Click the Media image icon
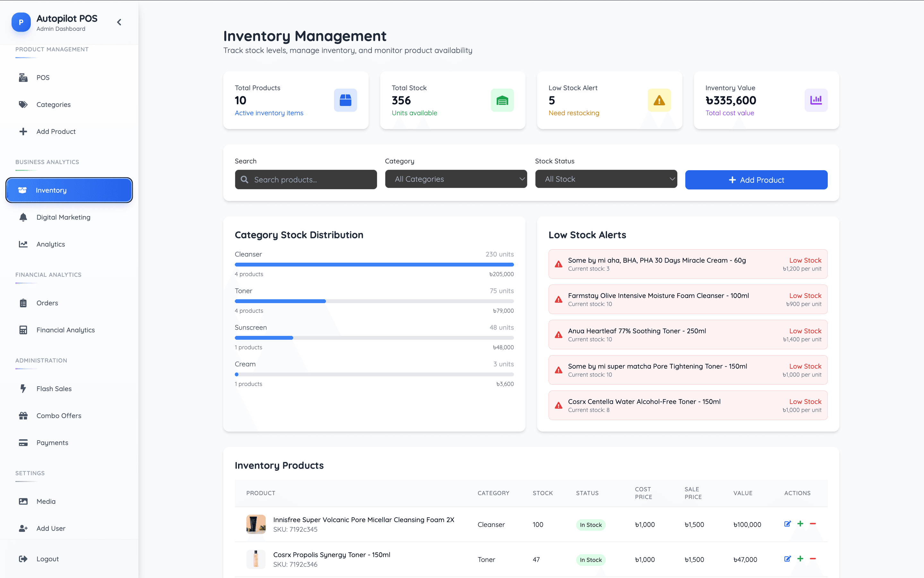 (x=23, y=501)
